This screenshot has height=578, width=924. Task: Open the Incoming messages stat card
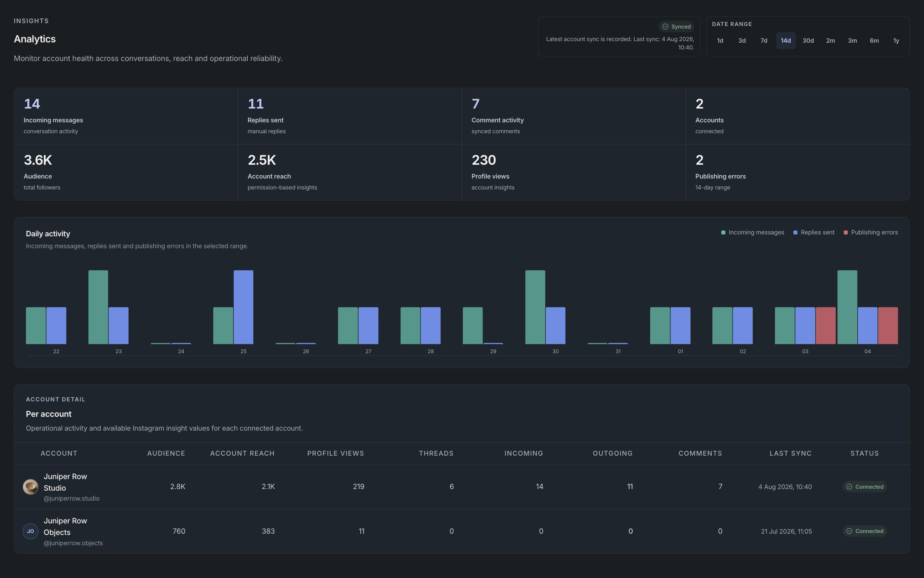click(x=126, y=116)
